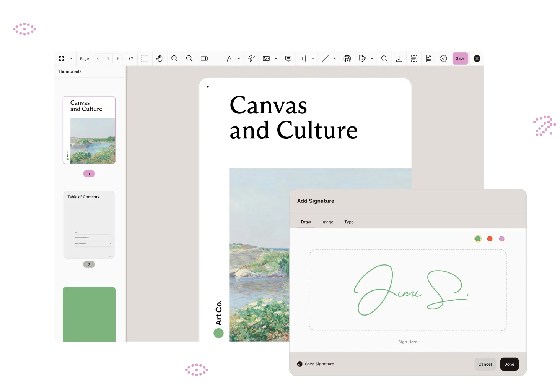Viewport: 560px width, 392px height.
Task: Select the Pan hand tool
Action: pos(160,58)
